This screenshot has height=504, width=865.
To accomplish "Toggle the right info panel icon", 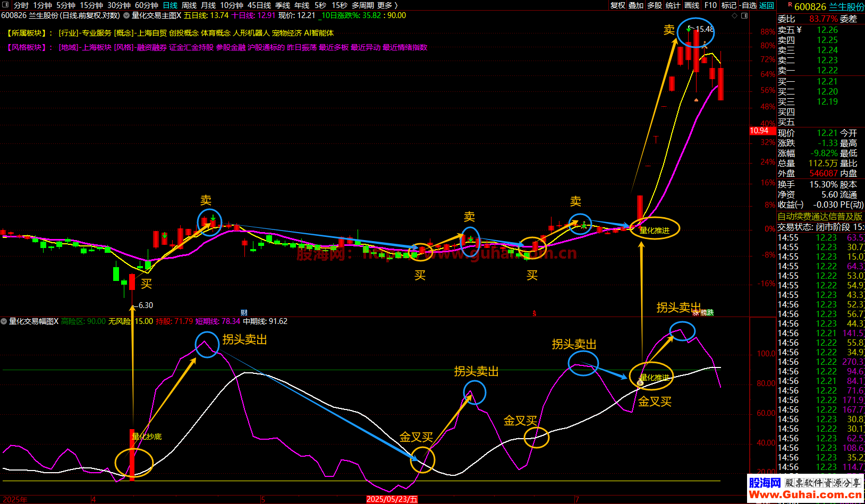I will pyautogui.click(x=744, y=15).
